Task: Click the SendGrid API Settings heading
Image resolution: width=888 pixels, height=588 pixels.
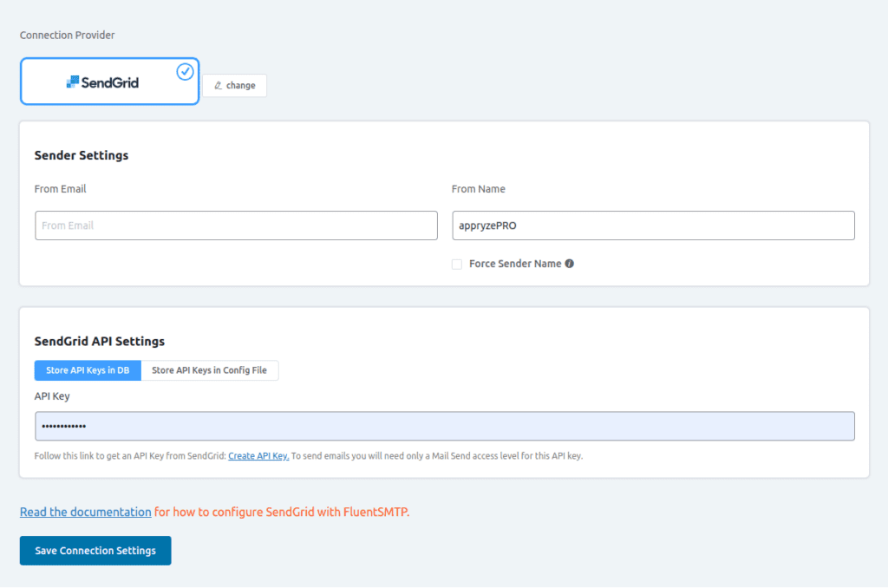Action: click(100, 341)
